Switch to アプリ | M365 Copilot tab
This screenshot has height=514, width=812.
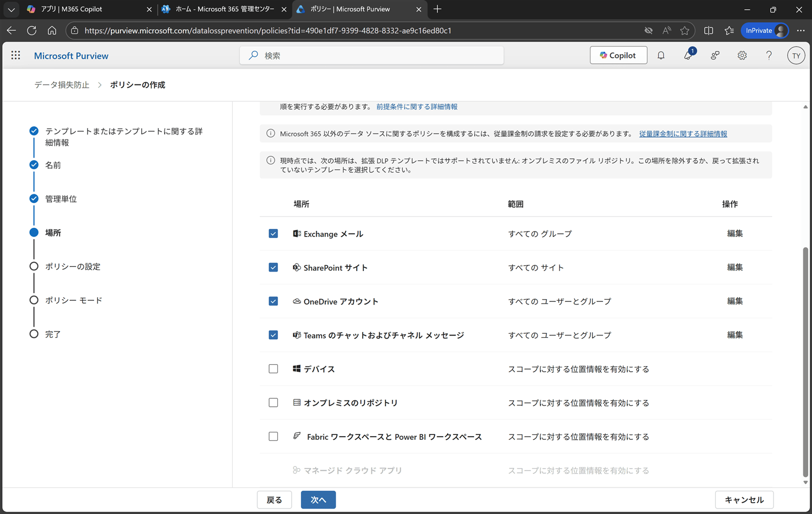tap(89, 9)
